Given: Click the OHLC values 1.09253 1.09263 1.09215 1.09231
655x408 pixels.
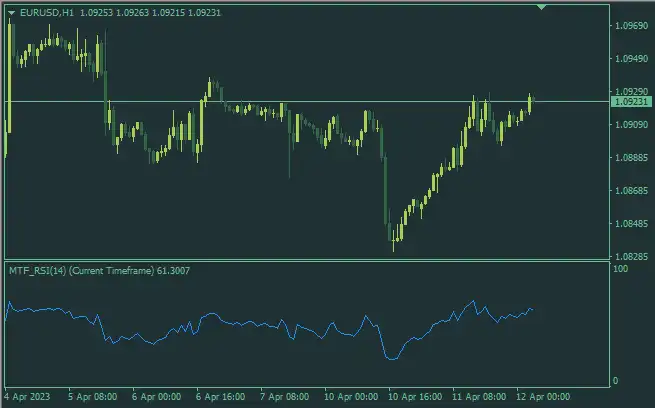Looking at the screenshot, I should 150,13.
